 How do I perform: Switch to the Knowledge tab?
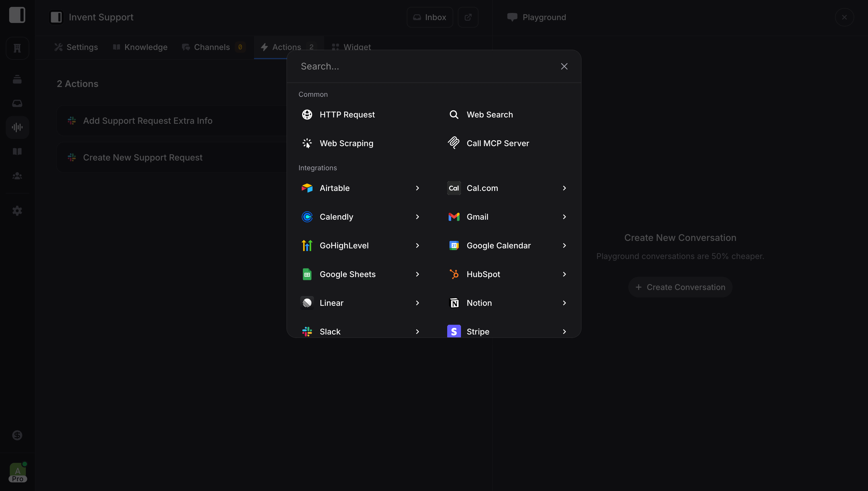click(140, 47)
